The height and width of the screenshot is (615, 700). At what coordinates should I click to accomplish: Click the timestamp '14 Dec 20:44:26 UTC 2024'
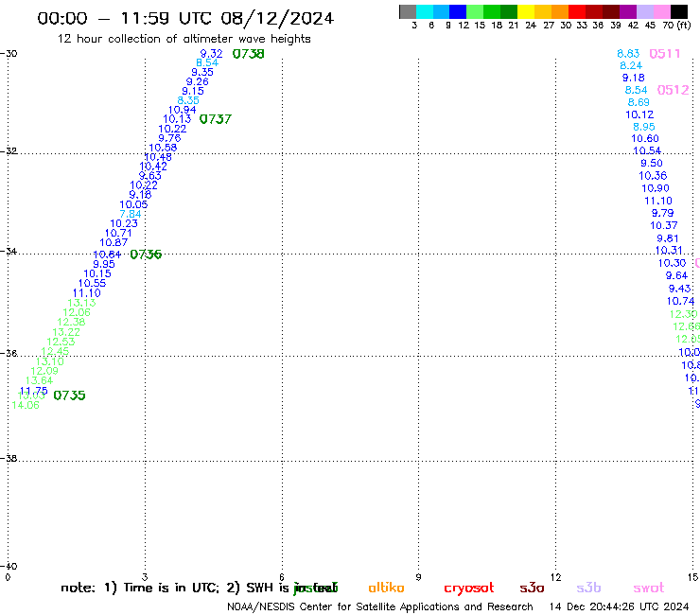(x=619, y=607)
